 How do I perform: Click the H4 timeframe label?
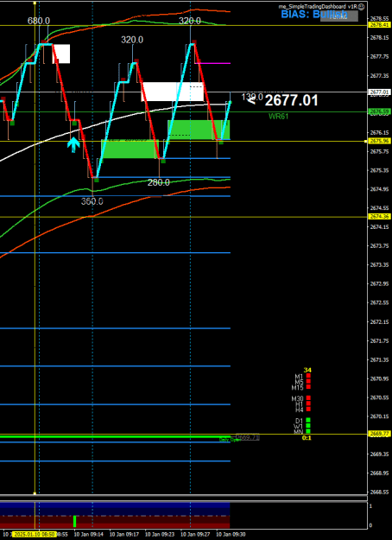(x=299, y=410)
